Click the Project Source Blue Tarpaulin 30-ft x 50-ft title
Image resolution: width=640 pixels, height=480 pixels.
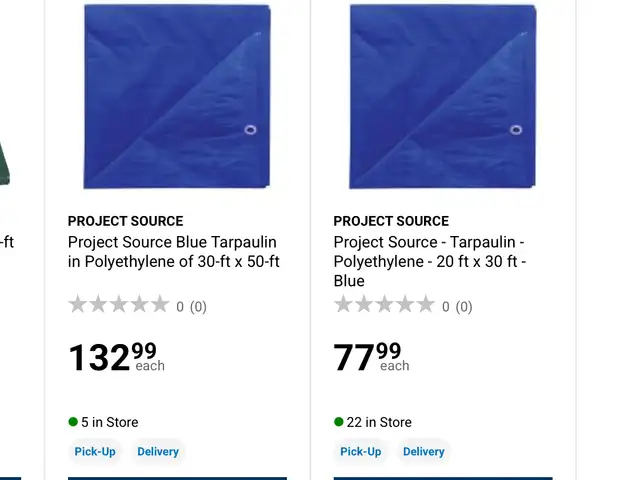click(x=174, y=252)
